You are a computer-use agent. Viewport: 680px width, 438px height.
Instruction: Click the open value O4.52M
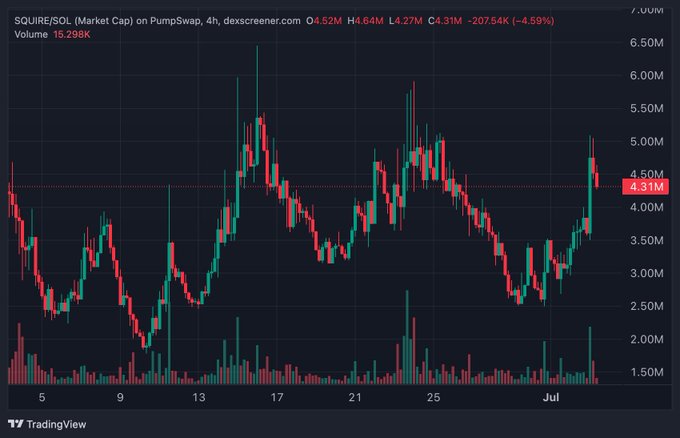point(324,20)
